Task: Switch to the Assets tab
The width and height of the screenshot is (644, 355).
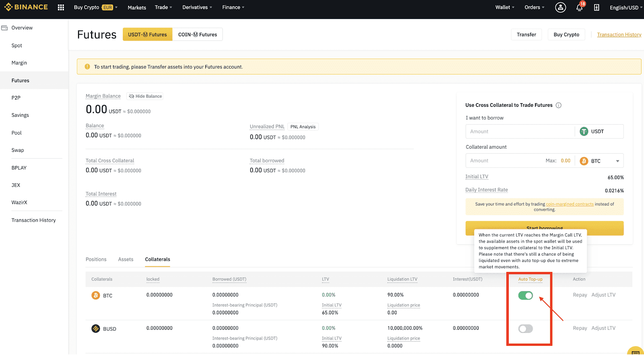Action: [126, 260]
